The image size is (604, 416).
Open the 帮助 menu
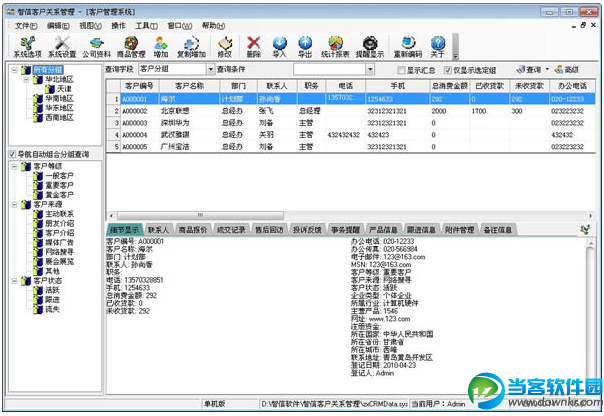(213, 26)
